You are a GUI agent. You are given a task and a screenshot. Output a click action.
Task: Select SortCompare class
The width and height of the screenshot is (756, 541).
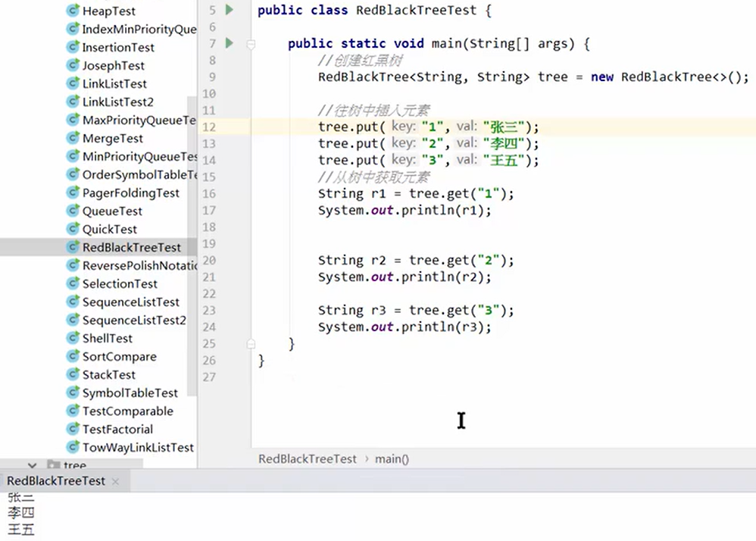click(x=120, y=357)
